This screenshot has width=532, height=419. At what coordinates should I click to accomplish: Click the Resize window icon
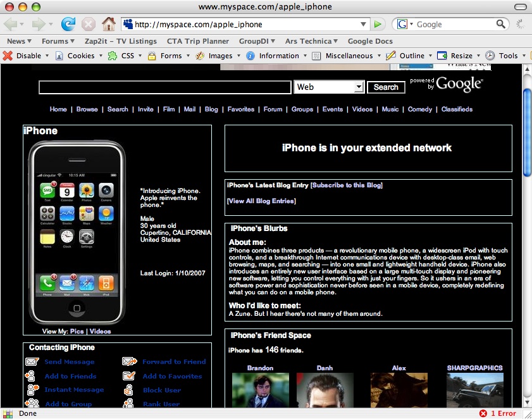pyautogui.click(x=442, y=55)
